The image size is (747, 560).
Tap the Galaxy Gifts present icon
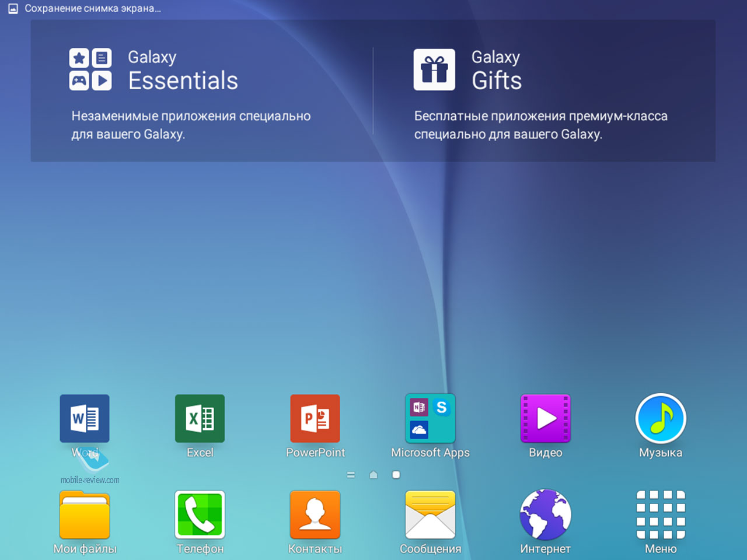point(434,69)
